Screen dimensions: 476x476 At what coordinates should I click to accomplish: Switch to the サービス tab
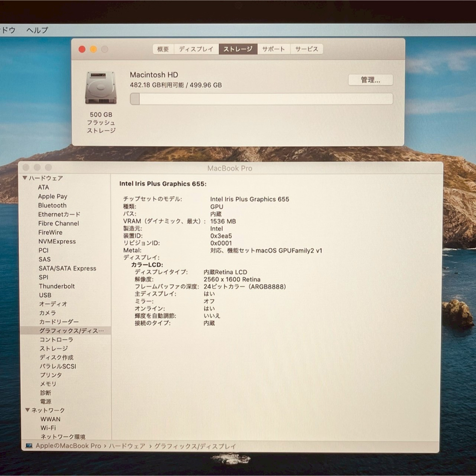click(307, 49)
